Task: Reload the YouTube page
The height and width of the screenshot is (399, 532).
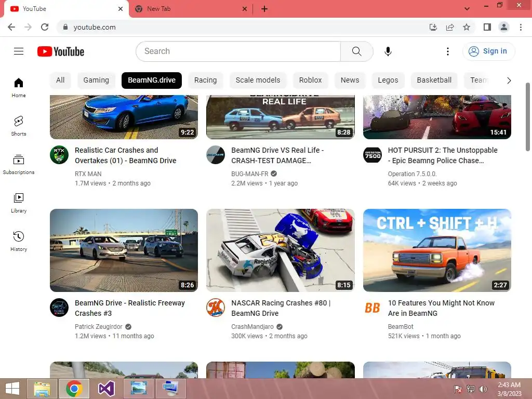Action: click(45, 27)
